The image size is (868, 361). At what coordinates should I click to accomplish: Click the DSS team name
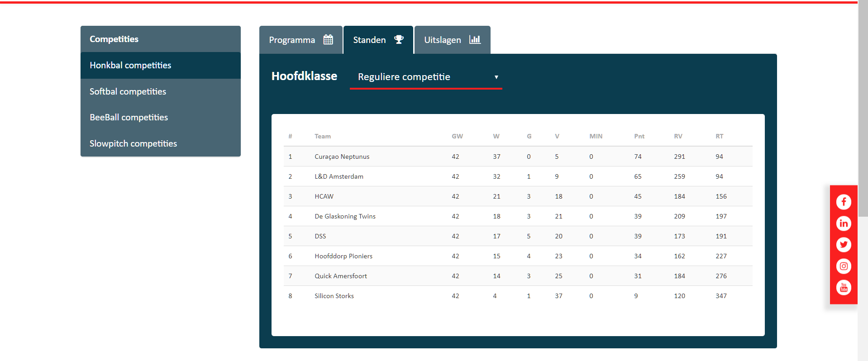[320, 236]
